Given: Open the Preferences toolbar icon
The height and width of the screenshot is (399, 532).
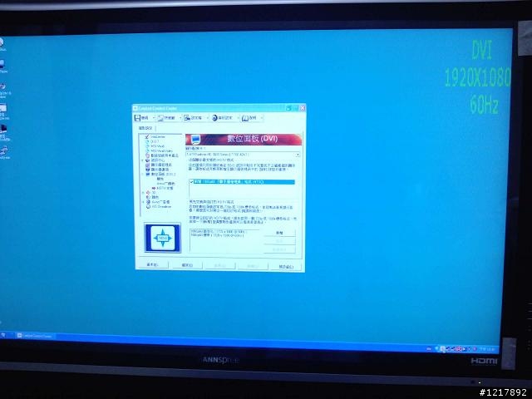Looking at the screenshot, I should coord(214,118).
